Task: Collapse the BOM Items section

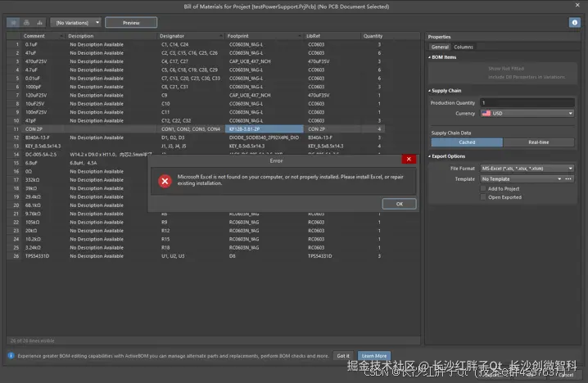Action: click(x=429, y=57)
